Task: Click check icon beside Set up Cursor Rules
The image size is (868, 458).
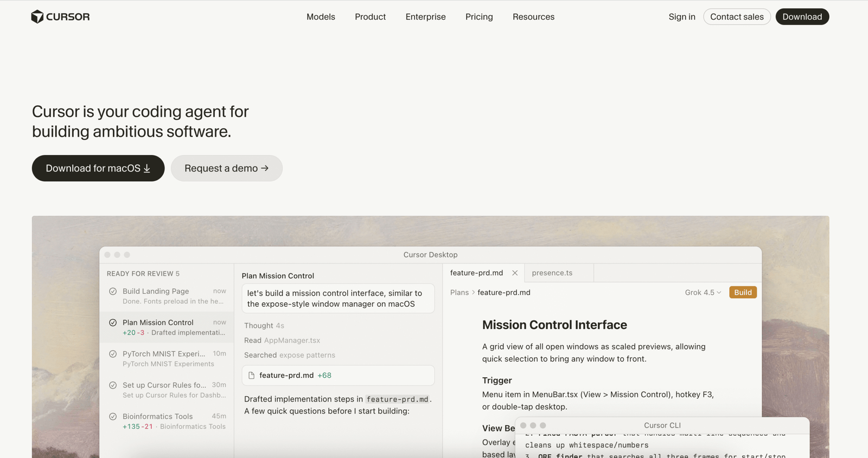Action: click(x=113, y=385)
